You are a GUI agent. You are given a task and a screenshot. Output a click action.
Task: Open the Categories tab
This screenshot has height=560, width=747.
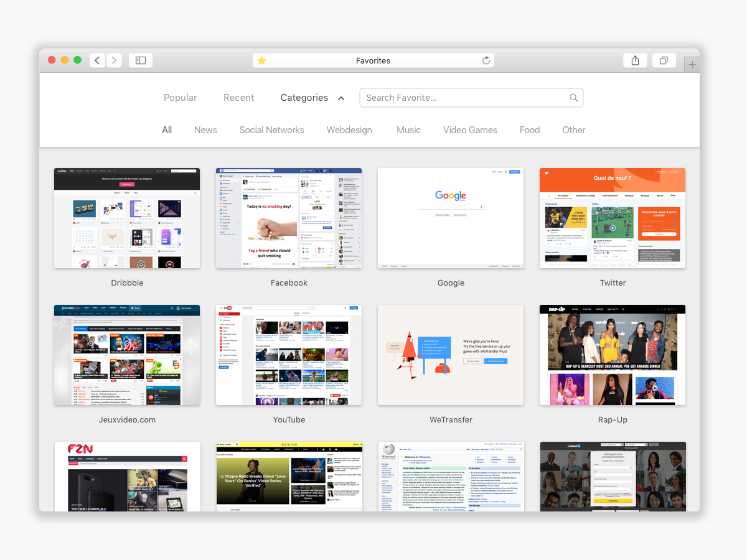click(304, 98)
